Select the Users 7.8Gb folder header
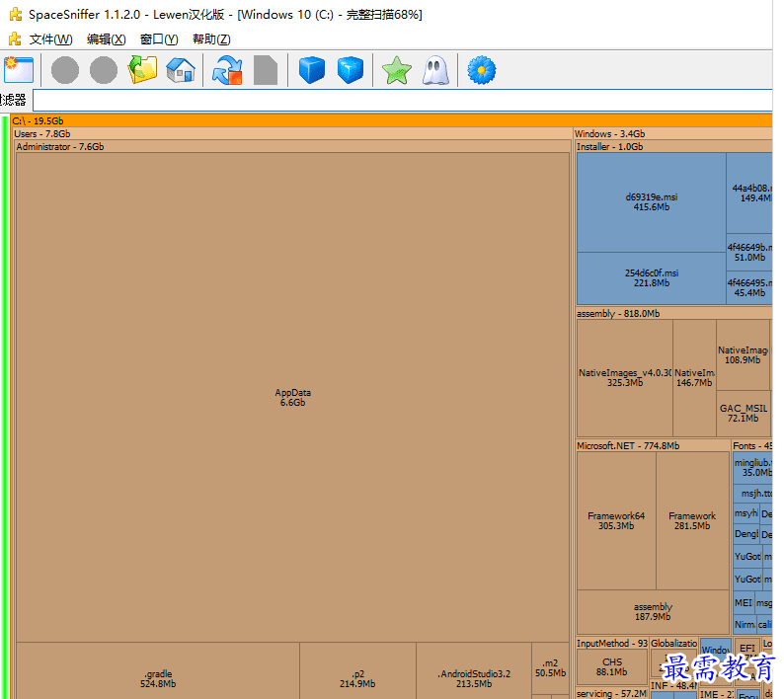Screen dimensions: 784x699 coord(292,133)
